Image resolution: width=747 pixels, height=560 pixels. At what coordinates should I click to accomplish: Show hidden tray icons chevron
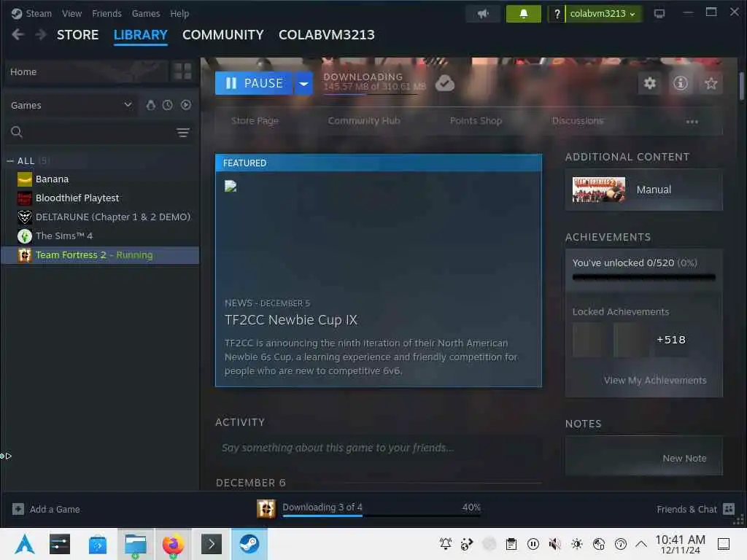641,544
